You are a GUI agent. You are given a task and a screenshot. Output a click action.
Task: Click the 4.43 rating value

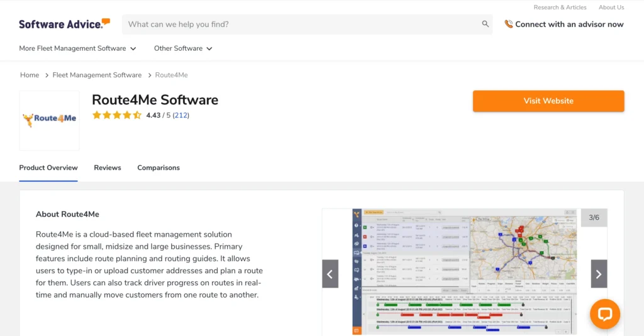click(153, 116)
